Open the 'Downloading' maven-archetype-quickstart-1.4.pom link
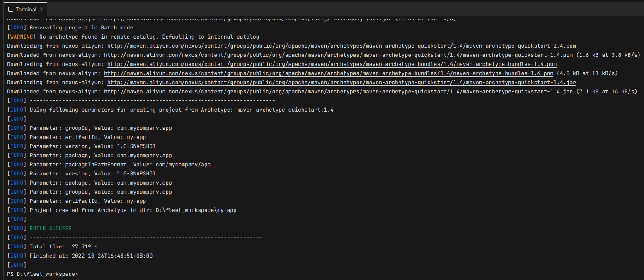 341,46
